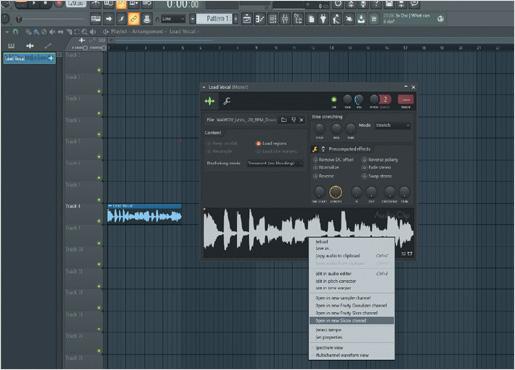Choose Edit in pitch corrector
This screenshot has width=515, height=370.
(x=352, y=281)
